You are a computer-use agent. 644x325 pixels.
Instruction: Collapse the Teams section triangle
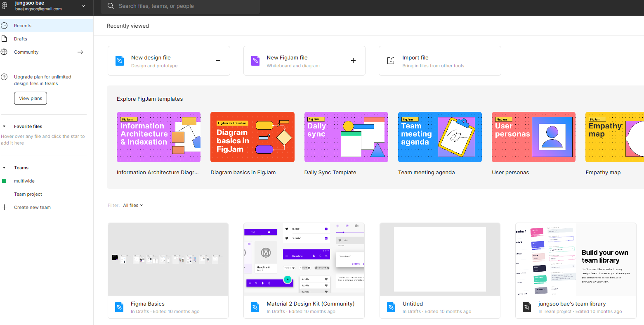click(4, 168)
